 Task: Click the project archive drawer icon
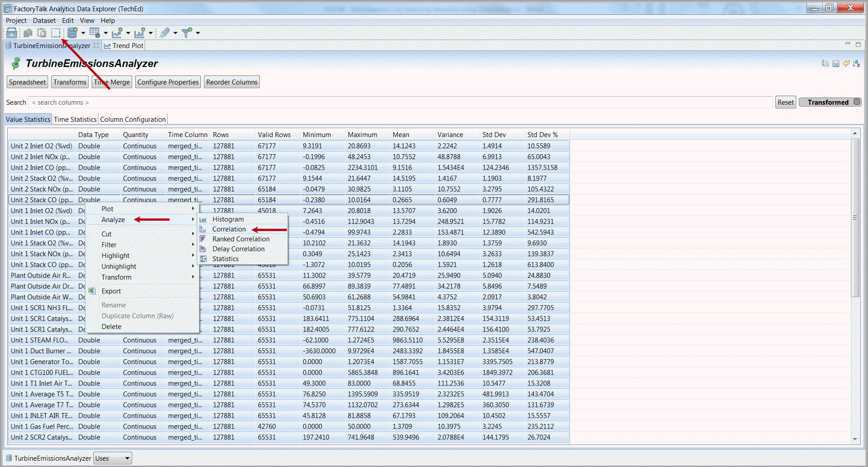12,33
